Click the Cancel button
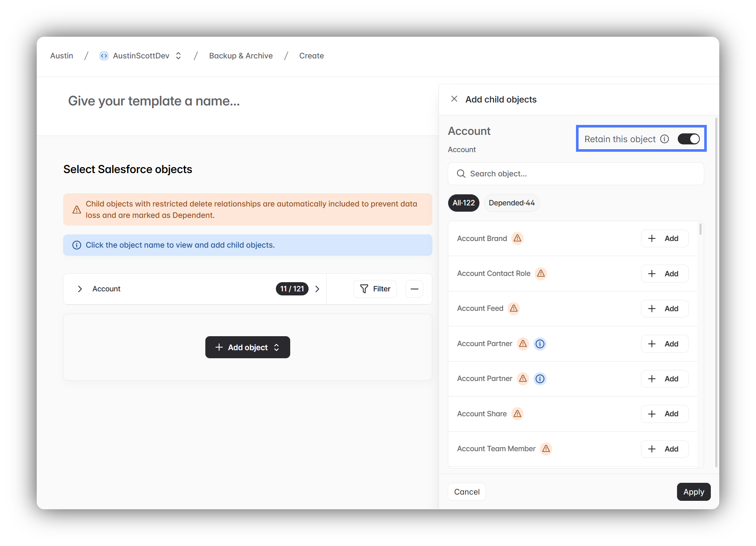 click(467, 492)
